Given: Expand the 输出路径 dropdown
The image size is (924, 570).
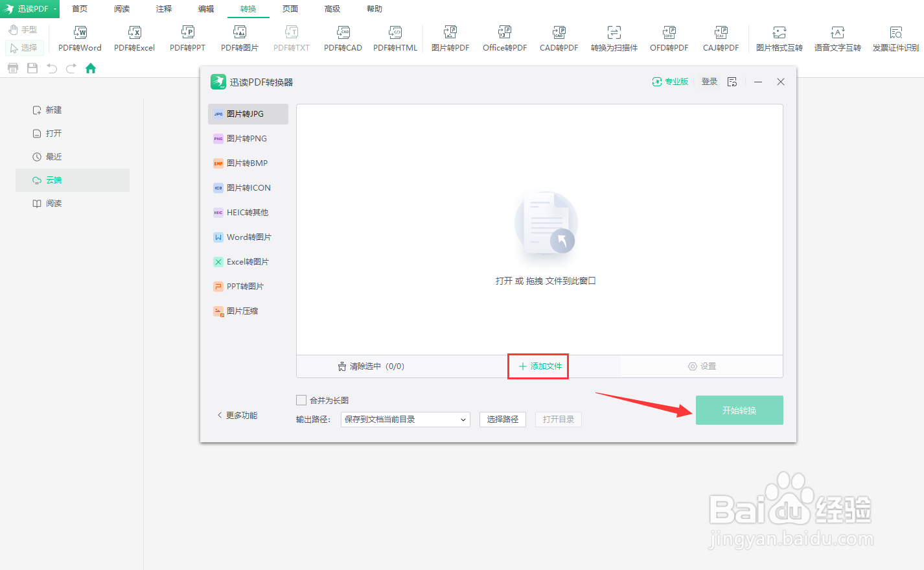Looking at the screenshot, I should 406,420.
